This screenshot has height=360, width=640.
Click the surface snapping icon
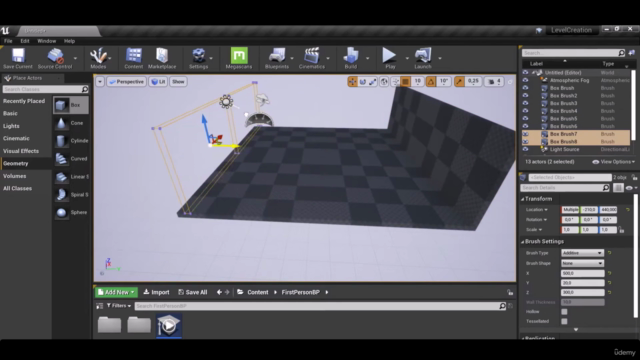pos(395,82)
